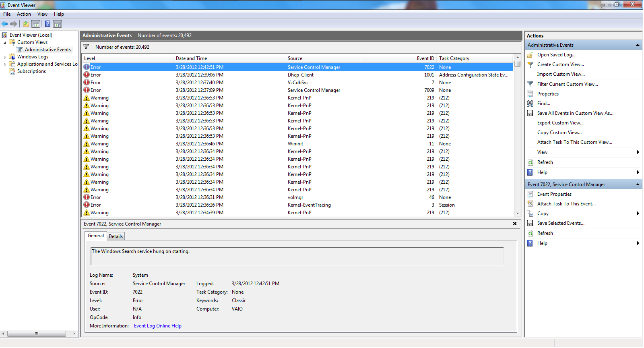This screenshot has height=348, width=644.
Task: Select the Kernel-EventTracing error event row
Action: [298, 205]
